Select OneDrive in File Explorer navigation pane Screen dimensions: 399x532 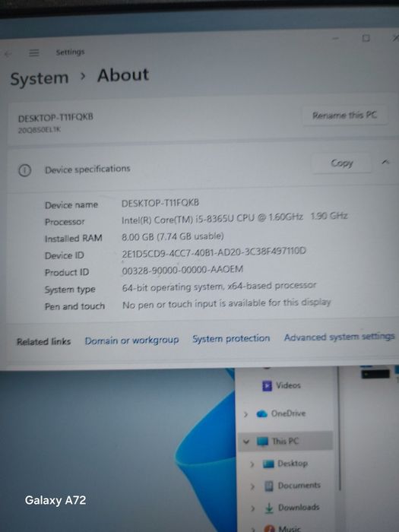point(288,413)
